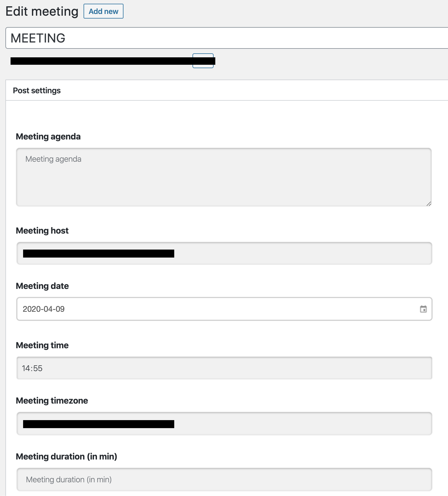The width and height of the screenshot is (448, 496).
Task: Click the Meeting date field showing 2020-04-09
Action: pyautogui.click(x=217, y=309)
